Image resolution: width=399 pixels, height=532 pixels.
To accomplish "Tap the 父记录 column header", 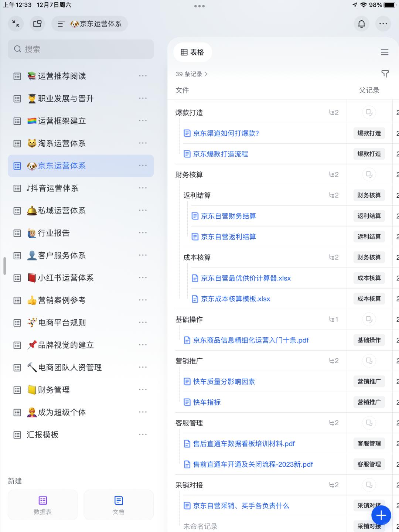I will pyautogui.click(x=369, y=90).
